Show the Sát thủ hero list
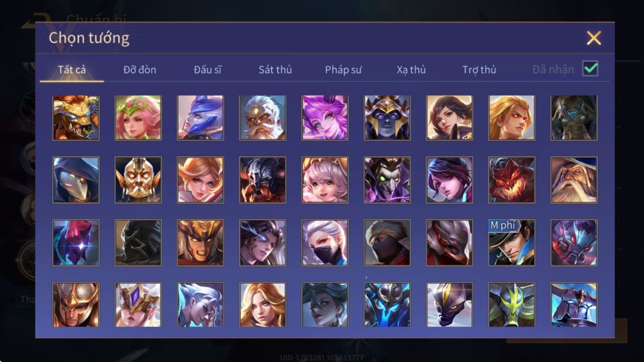Screen dimensions: 644x362 (275, 70)
